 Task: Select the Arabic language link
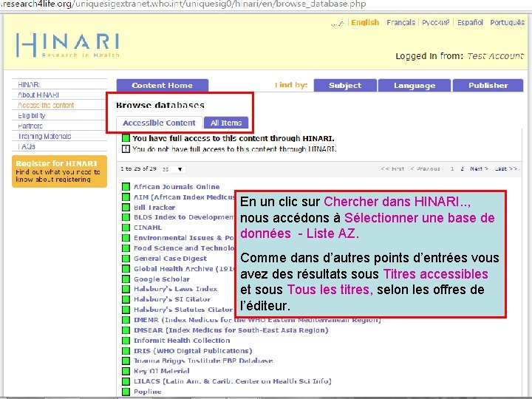(x=337, y=23)
